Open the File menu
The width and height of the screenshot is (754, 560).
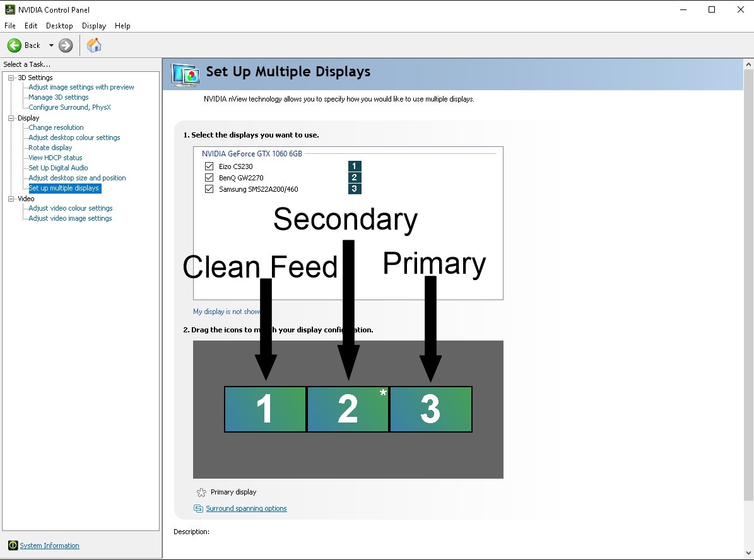tap(9, 25)
